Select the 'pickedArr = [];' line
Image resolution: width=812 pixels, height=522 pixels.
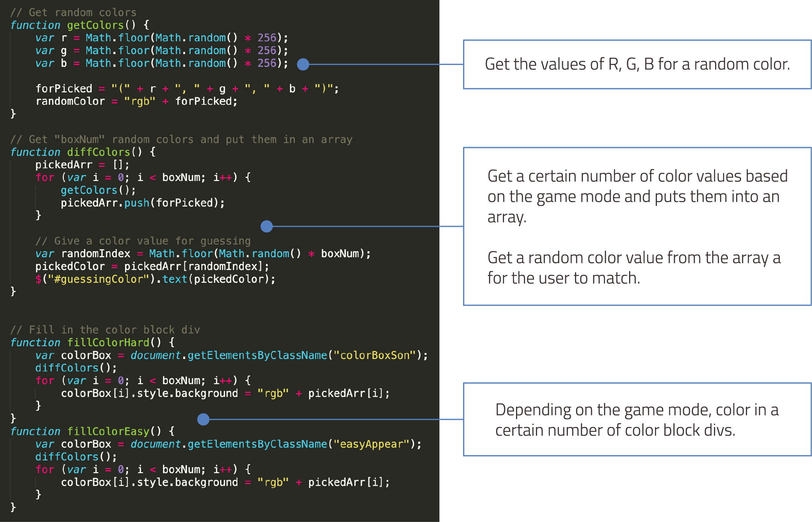pyautogui.click(x=83, y=165)
